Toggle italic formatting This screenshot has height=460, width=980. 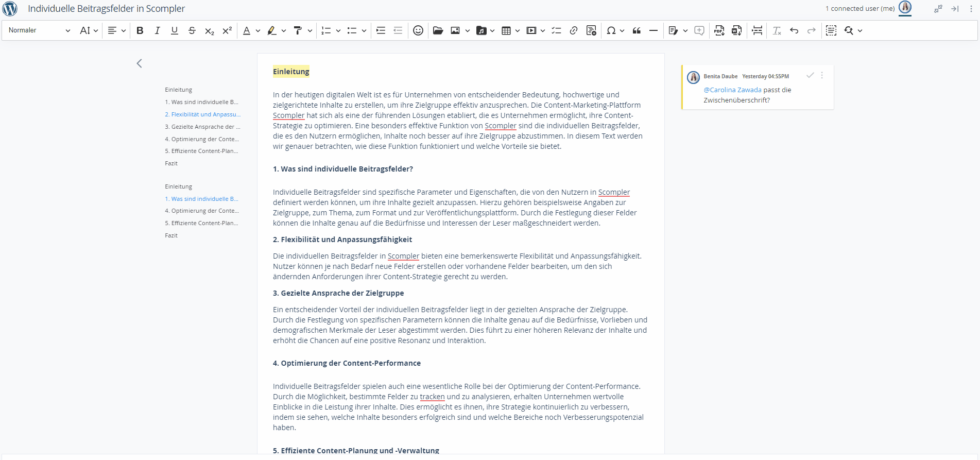pyautogui.click(x=157, y=31)
